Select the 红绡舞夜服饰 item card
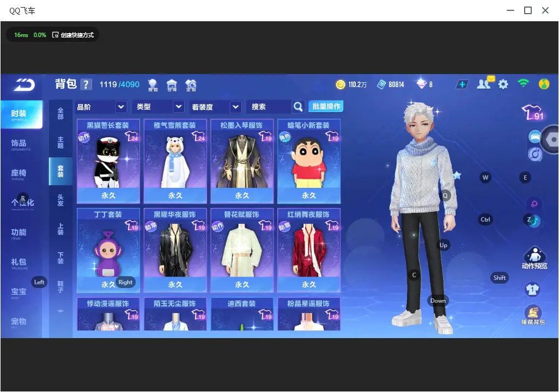This screenshot has width=559, height=392. pyautogui.click(x=309, y=250)
